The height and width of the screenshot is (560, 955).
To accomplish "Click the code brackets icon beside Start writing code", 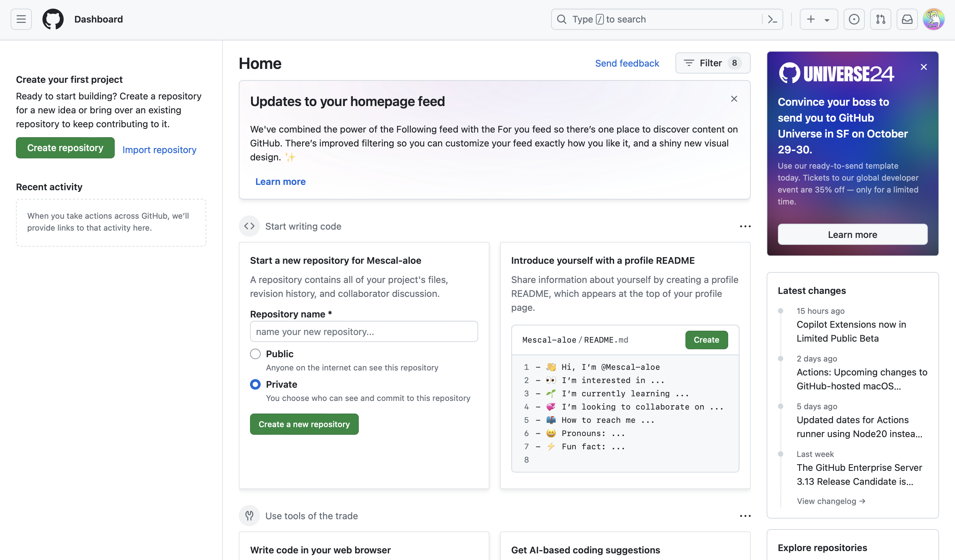I will (249, 226).
